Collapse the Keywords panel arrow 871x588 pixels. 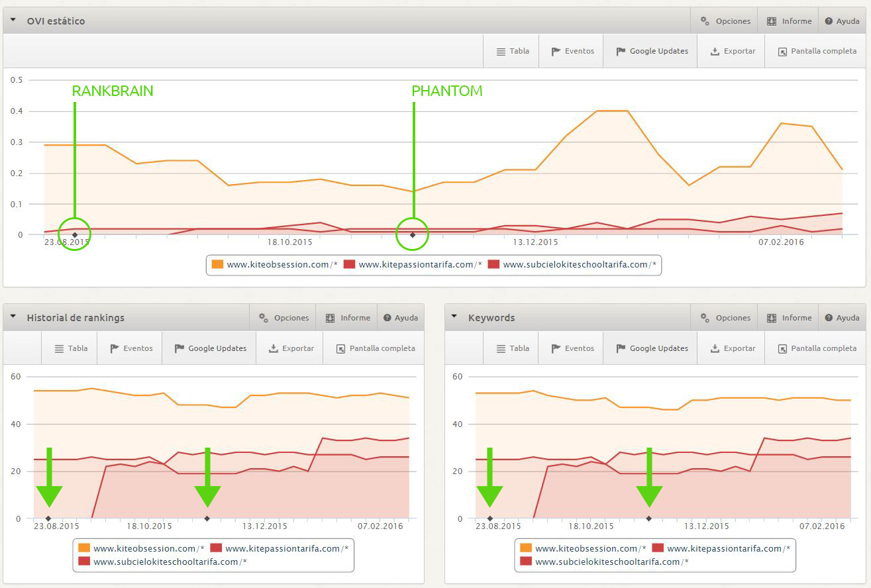[x=454, y=317]
